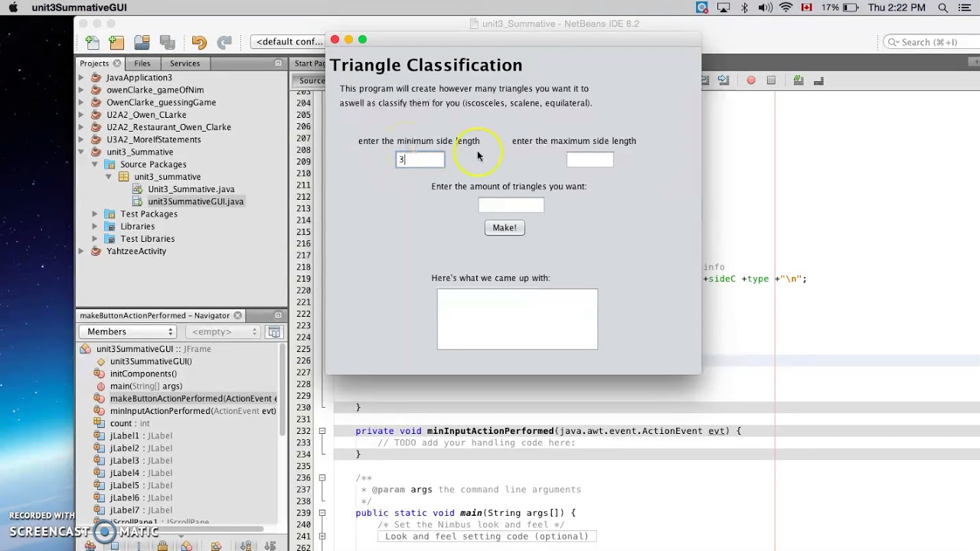Click the Navigator Javadoc window icon
This screenshot has width=980, height=551.
[274, 332]
